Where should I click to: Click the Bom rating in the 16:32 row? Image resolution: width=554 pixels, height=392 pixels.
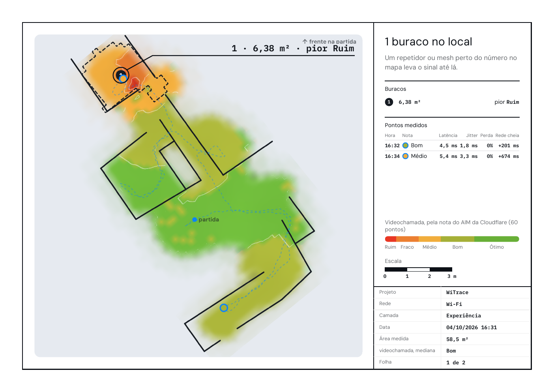click(417, 145)
